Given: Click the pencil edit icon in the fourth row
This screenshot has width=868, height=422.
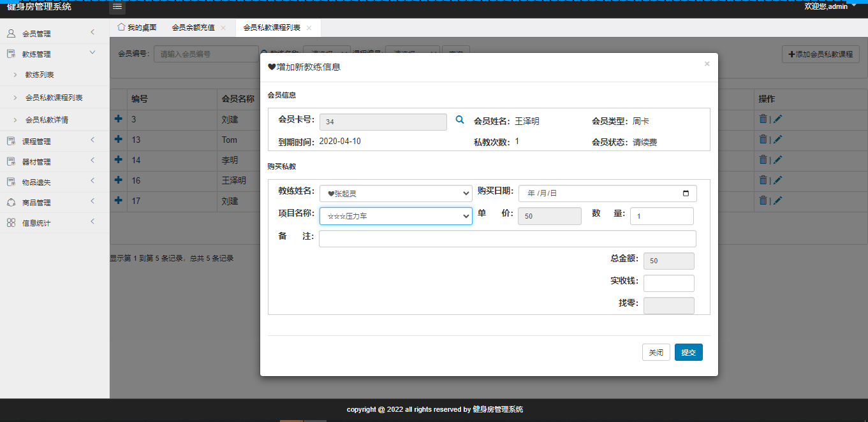Looking at the screenshot, I should pyautogui.click(x=777, y=180).
